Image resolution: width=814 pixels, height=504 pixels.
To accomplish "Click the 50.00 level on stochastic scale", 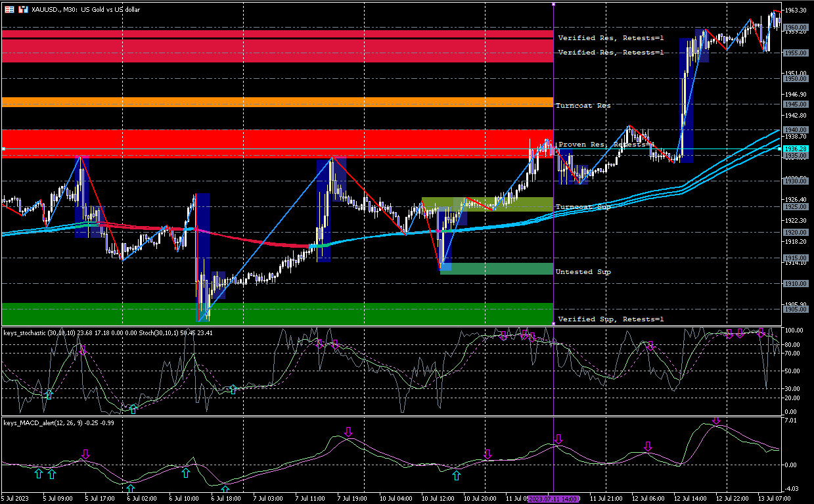I will (x=793, y=371).
